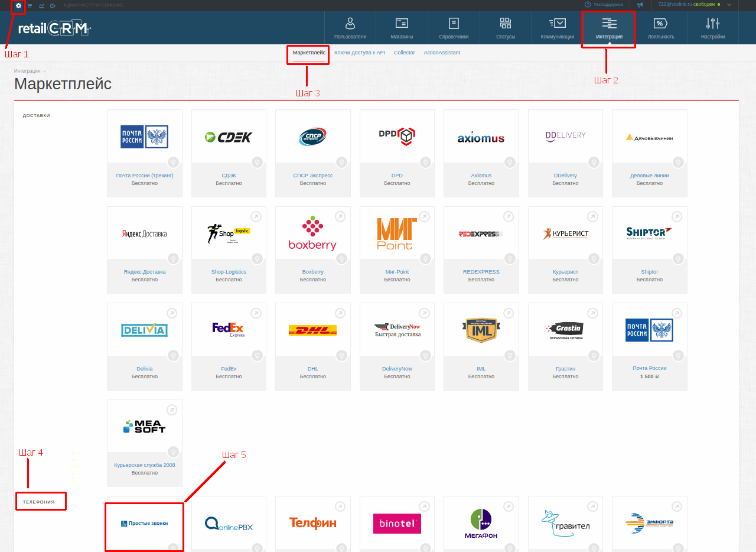Image resolution: width=756 pixels, height=552 pixels.
Task: Click the arrow icon on Shiptor card
Action: (677, 216)
